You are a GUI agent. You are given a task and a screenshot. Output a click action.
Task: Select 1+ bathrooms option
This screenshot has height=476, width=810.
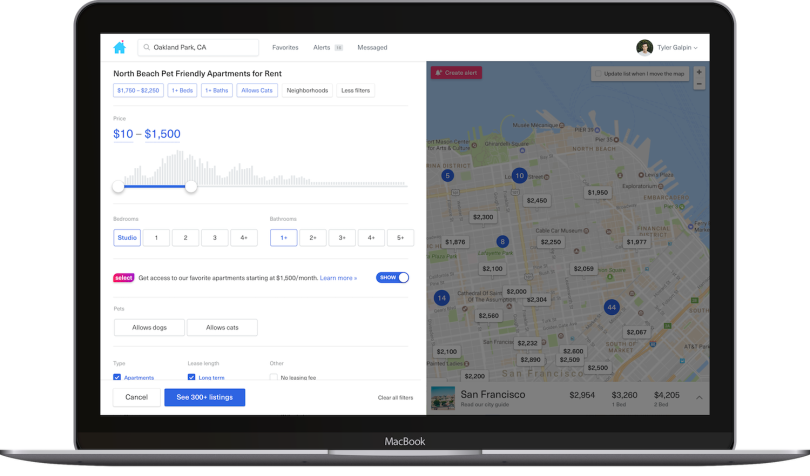[284, 238]
